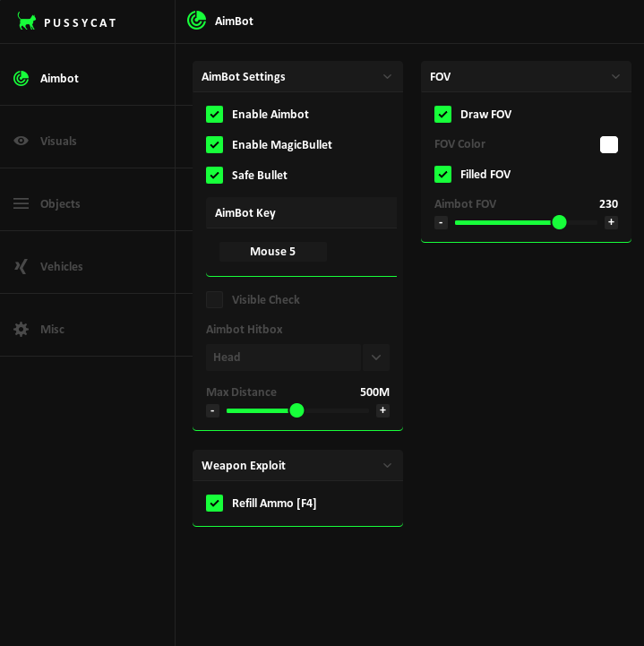Viewport: 644px width, 646px height.
Task: Click the three-line Objects icon in sidebar
Action: 21,203
